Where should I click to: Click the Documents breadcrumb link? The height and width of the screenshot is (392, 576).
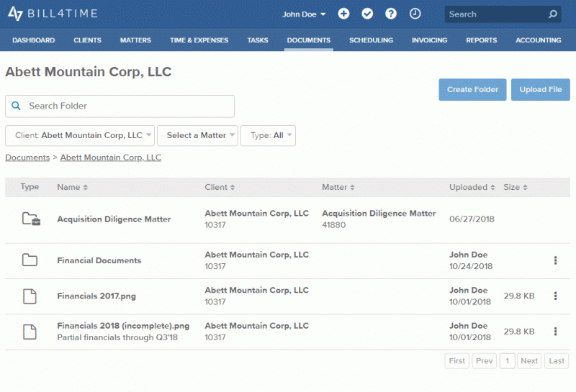coord(27,158)
